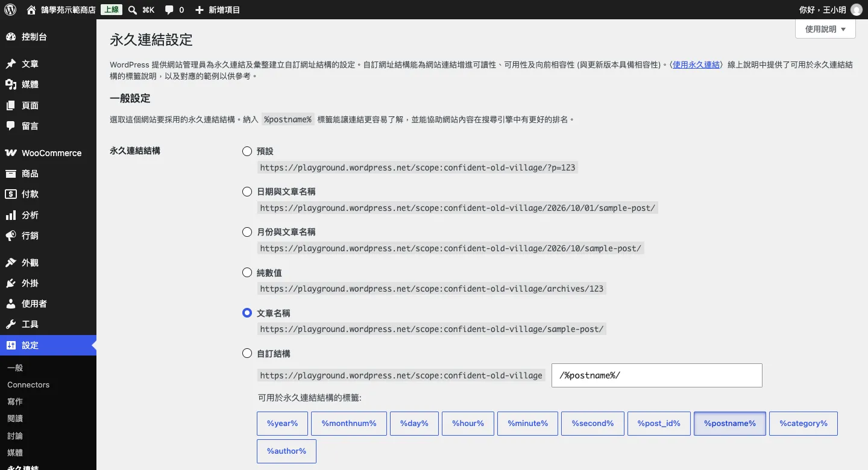Open 控制台 dashboard icon
868x470 pixels.
11,37
